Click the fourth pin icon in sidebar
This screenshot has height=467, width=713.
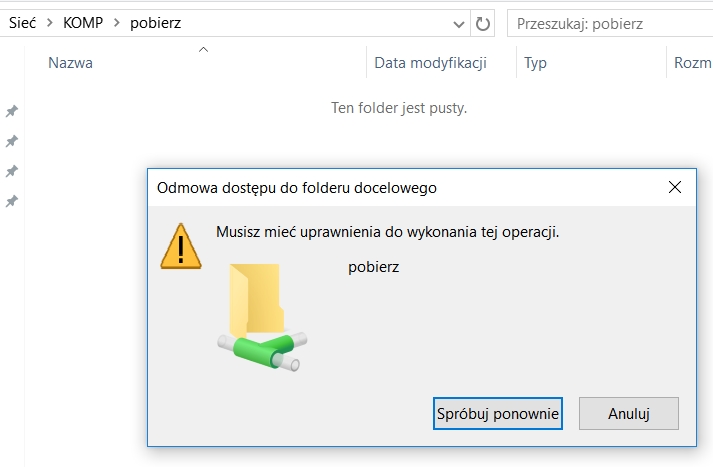click(x=12, y=201)
